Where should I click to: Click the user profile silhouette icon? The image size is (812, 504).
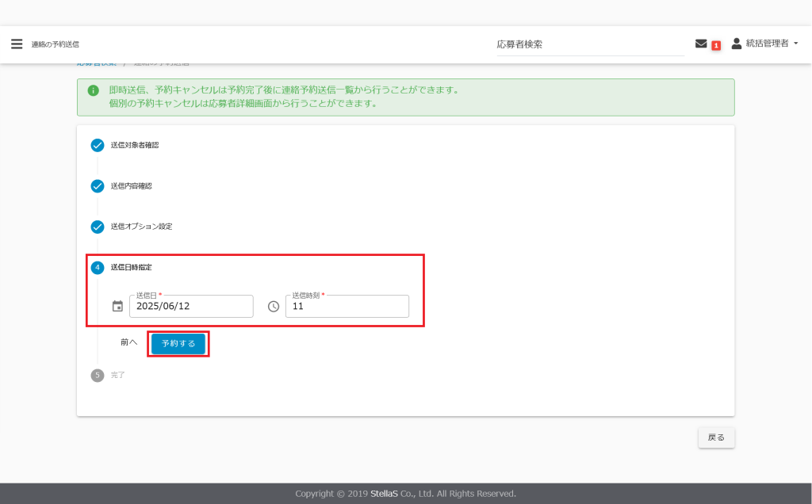coord(736,44)
